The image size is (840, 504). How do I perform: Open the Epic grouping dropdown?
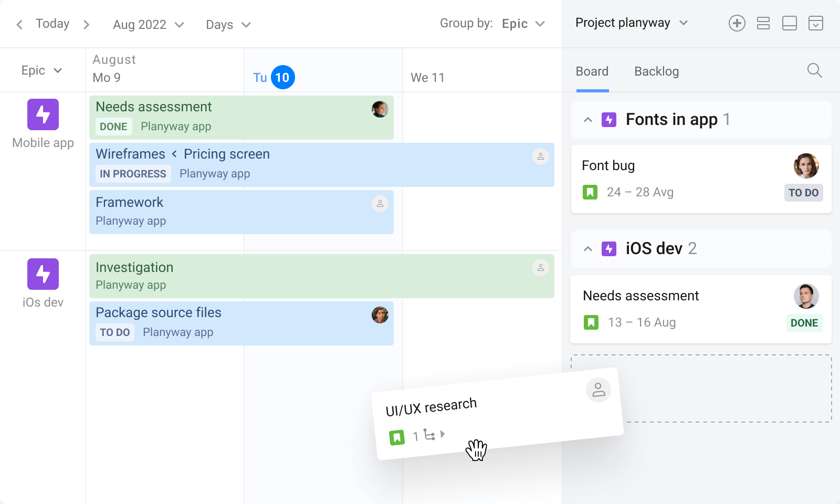522,23
